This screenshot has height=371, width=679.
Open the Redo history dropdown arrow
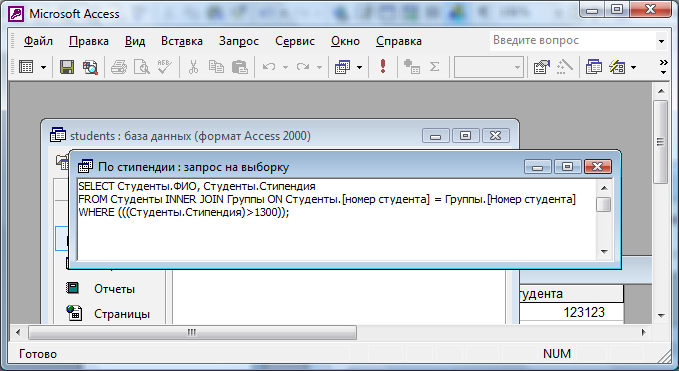(x=319, y=67)
